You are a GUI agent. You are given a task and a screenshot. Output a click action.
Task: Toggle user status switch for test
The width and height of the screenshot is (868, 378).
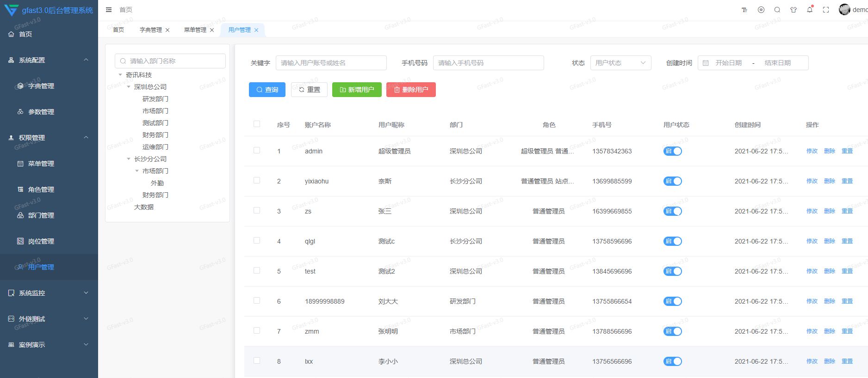point(673,271)
